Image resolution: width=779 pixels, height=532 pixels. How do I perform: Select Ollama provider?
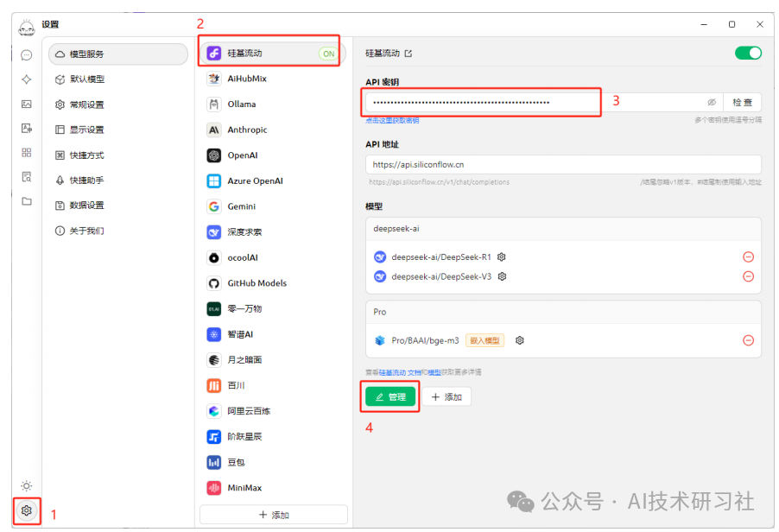click(272, 104)
